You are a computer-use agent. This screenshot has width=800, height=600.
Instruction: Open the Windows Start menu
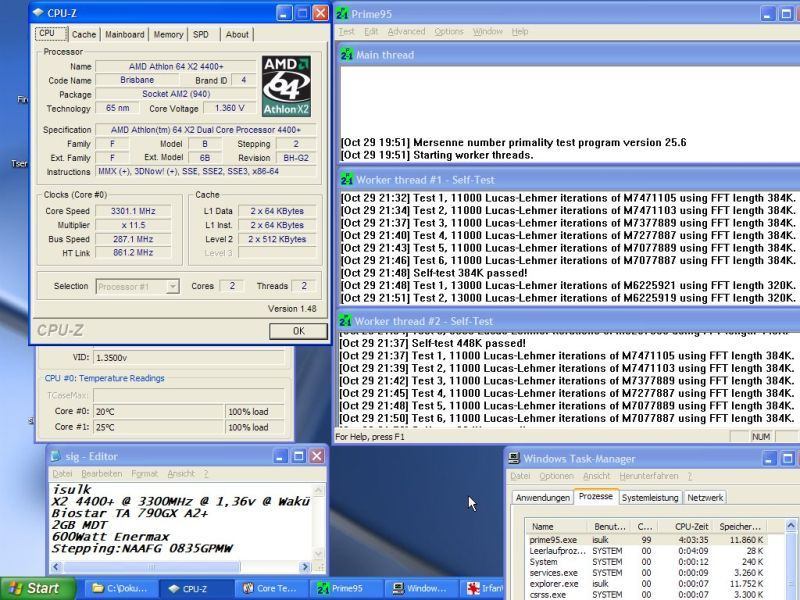(37, 588)
